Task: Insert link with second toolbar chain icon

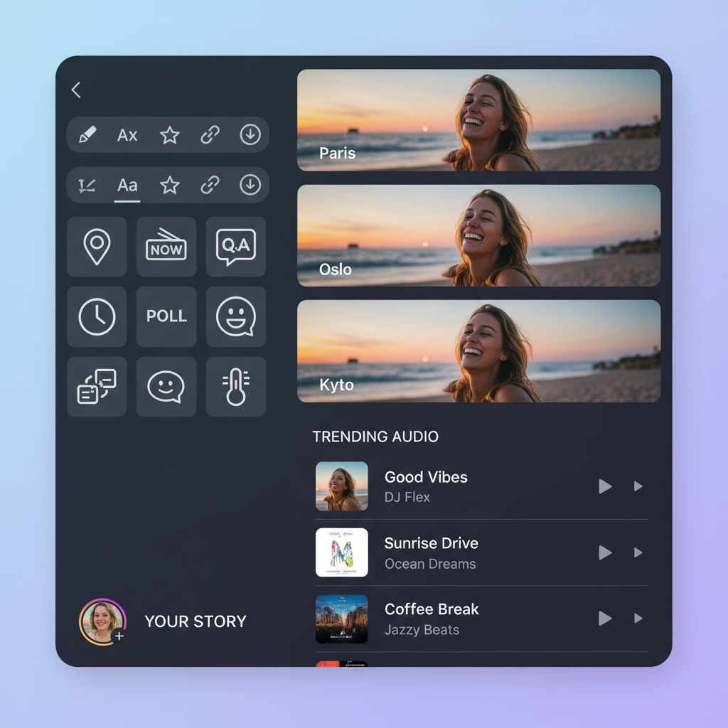Action: pos(210,185)
